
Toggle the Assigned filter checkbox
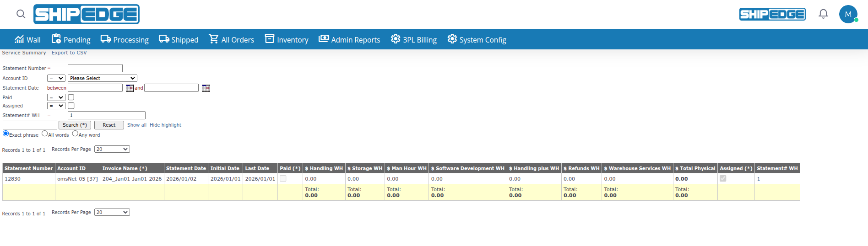[x=71, y=106]
